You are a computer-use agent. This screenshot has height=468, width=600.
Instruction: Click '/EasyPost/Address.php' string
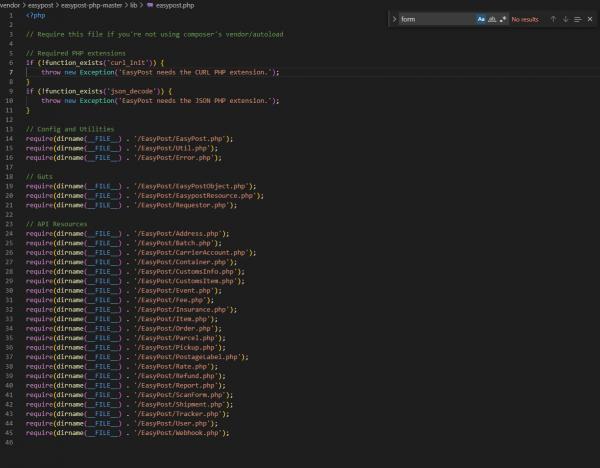[x=178, y=234]
